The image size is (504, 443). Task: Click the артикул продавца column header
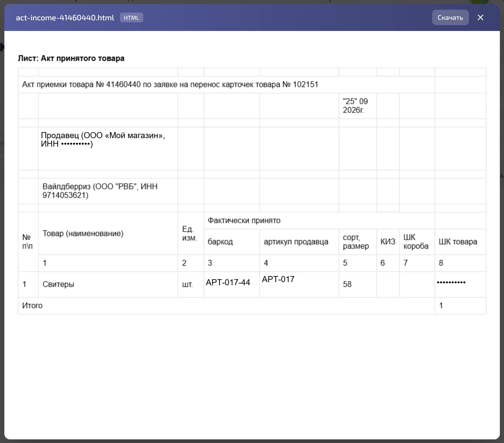click(x=299, y=242)
